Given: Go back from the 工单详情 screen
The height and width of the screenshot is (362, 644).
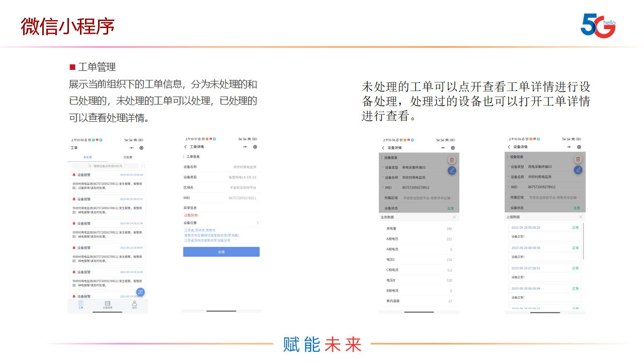Looking at the screenshot, I should [x=185, y=147].
